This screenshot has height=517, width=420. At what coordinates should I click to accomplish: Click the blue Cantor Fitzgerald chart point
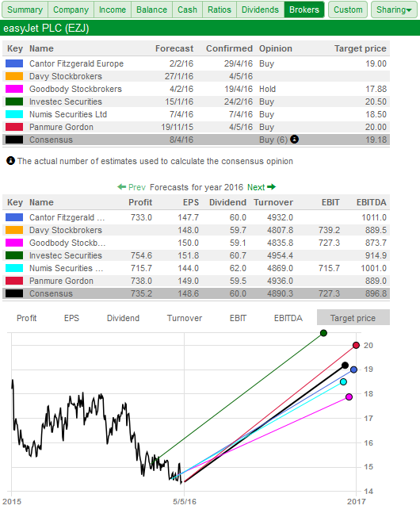pyautogui.click(x=353, y=370)
